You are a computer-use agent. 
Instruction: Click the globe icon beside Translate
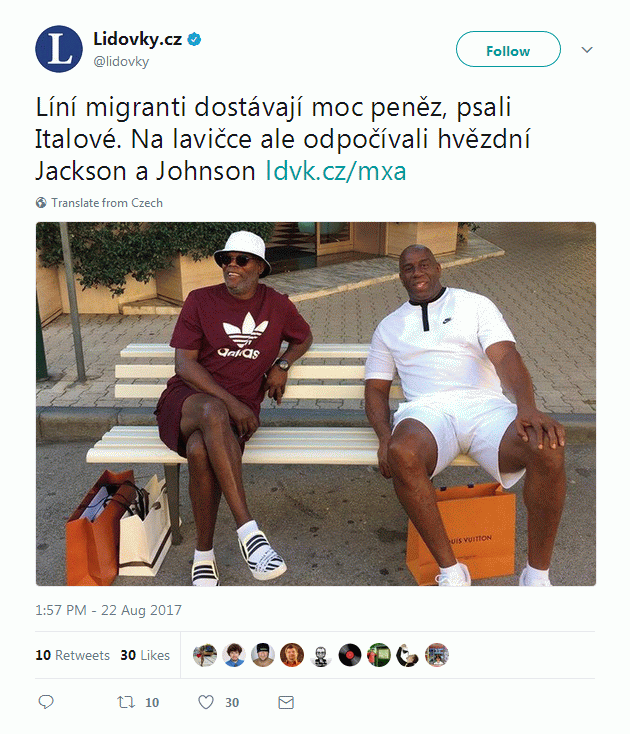41,203
